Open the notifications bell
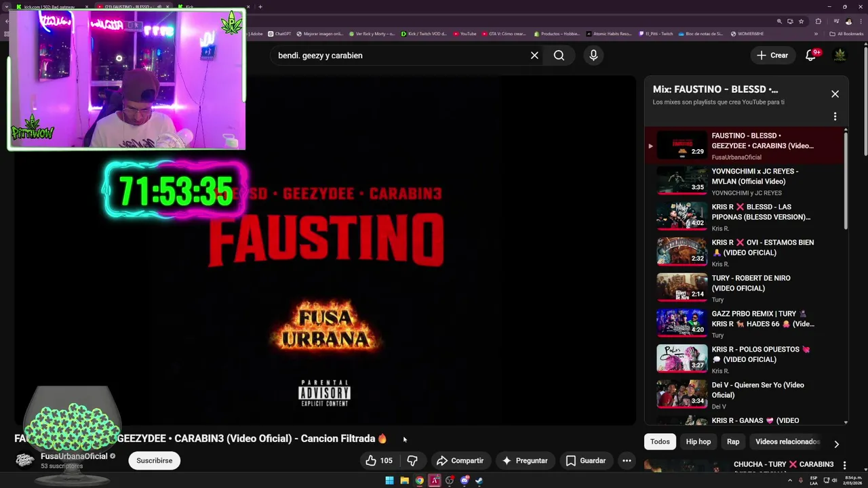 click(810, 56)
